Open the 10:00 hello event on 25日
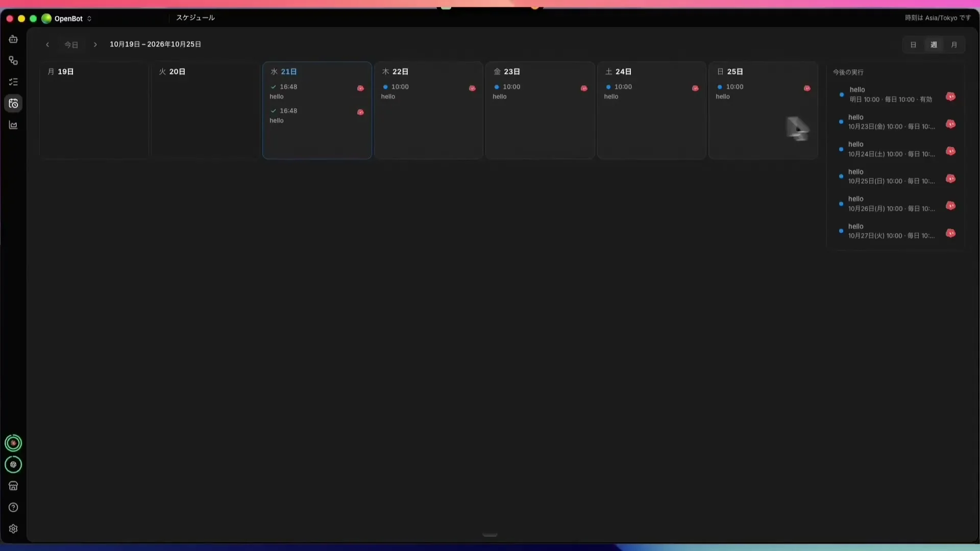This screenshot has width=980, height=551. (763, 92)
